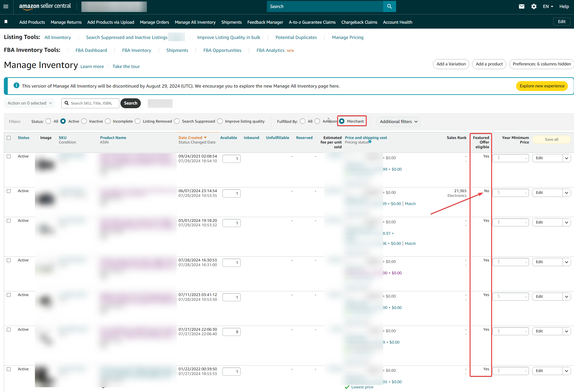
Task: Click Add a product button
Action: tap(489, 64)
